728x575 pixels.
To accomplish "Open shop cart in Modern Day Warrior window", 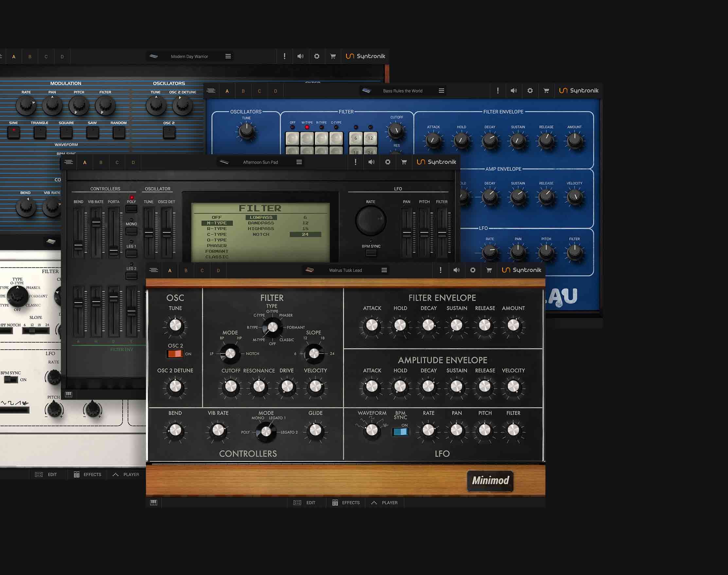I will 333,56.
